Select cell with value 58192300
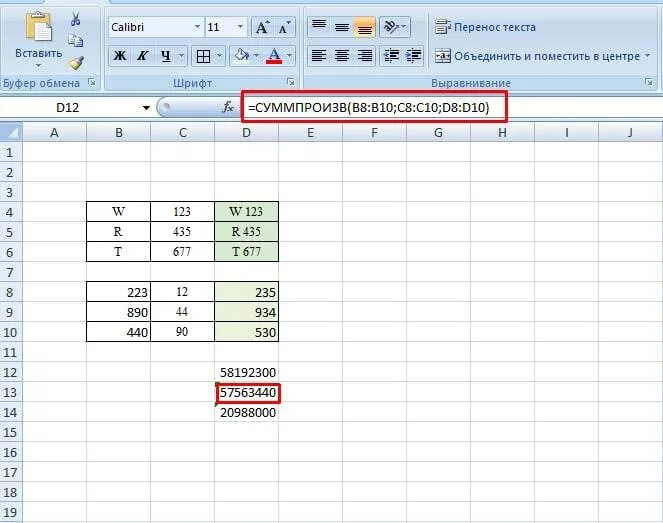663x523 pixels. (x=247, y=372)
